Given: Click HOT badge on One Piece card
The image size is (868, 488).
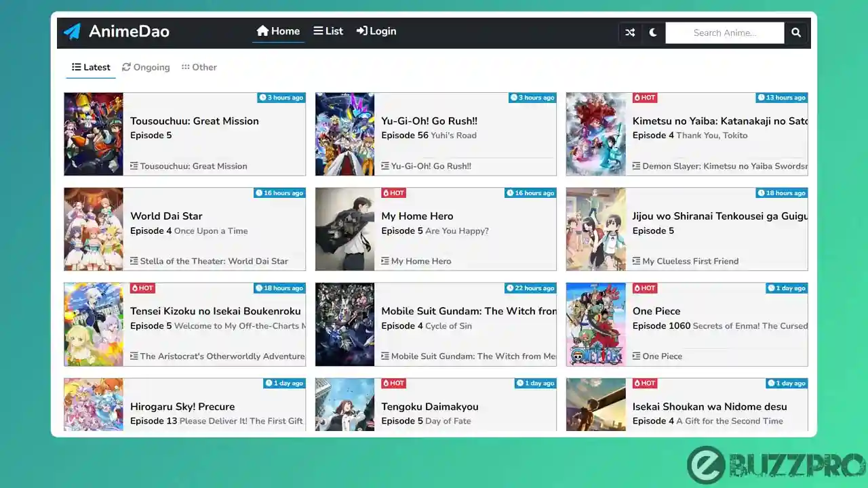Looking at the screenshot, I should (645, 288).
